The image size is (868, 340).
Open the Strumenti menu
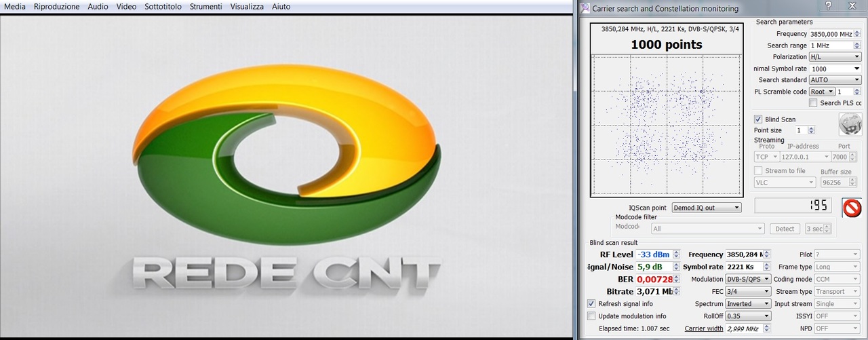pos(205,7)
